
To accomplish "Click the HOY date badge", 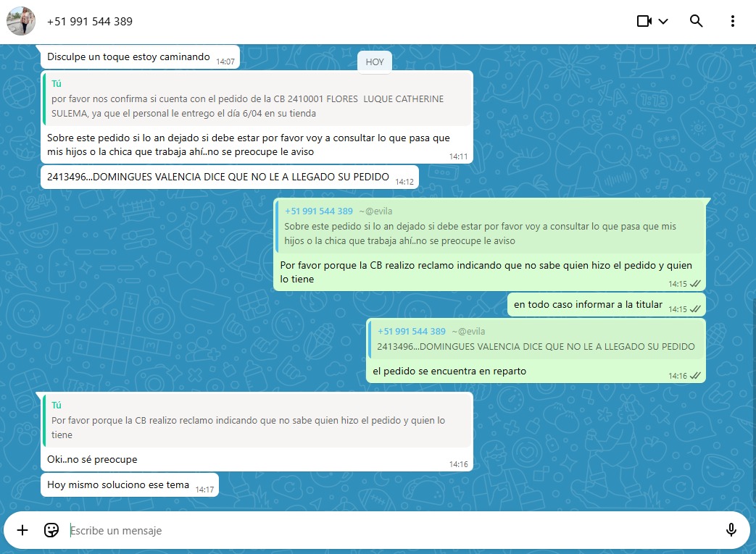I will (375, 62).
